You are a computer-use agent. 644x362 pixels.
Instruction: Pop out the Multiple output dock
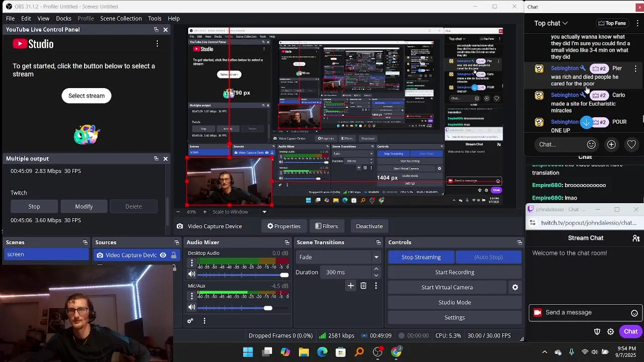pyautogui.click(x=156, y=158)
